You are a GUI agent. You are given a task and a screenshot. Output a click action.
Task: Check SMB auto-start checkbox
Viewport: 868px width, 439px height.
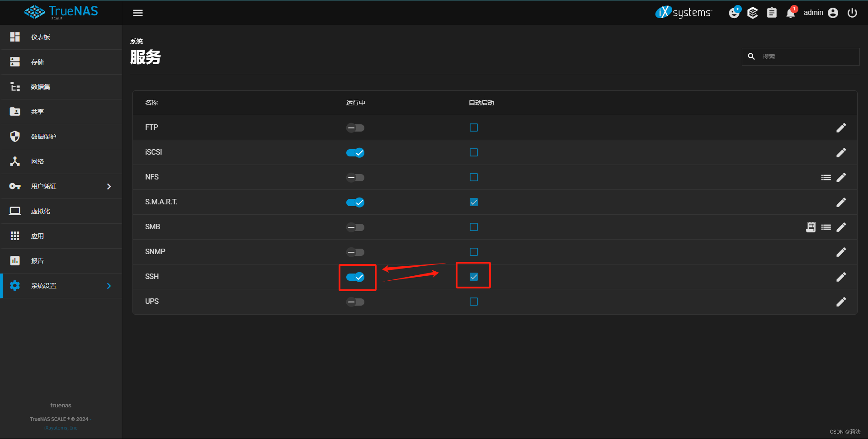pos(474,227)
